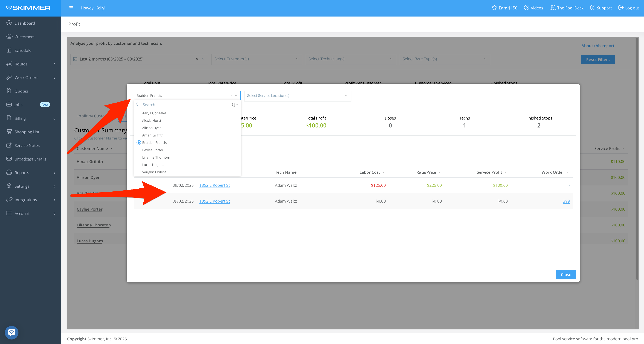Open the Pool Deck icon
The image size is (644, 344).
click(x=553, y=8)
